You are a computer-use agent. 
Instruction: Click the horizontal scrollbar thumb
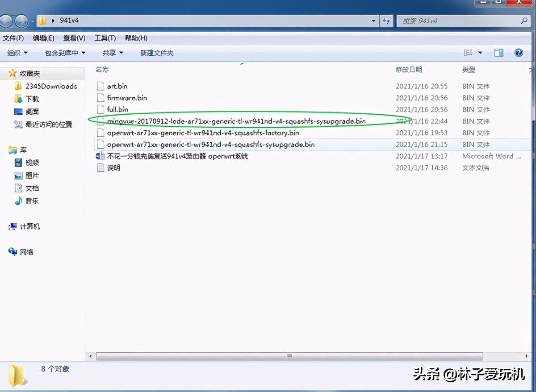[x=289, y=356]
